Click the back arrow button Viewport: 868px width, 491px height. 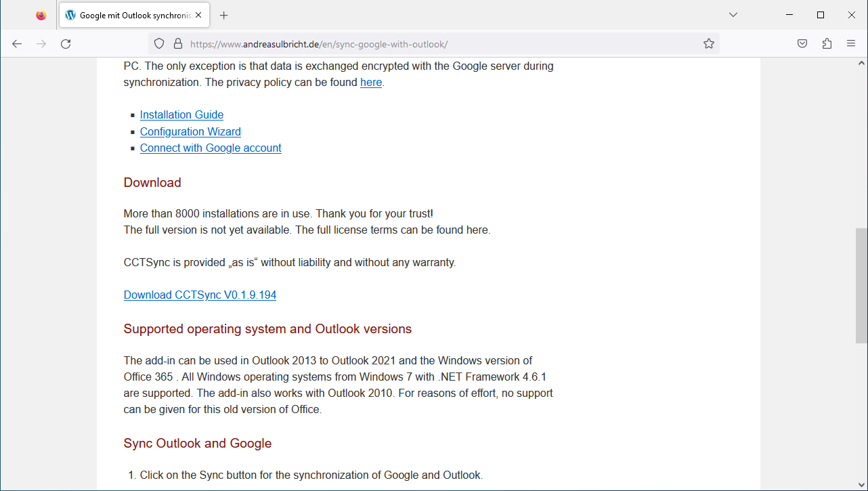(17, 43)
